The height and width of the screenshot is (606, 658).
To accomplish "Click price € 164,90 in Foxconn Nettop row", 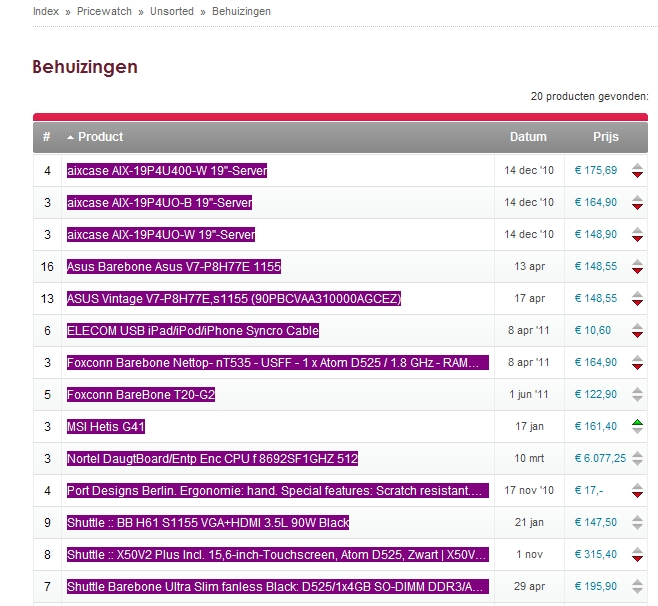I will tap(595, 362).
